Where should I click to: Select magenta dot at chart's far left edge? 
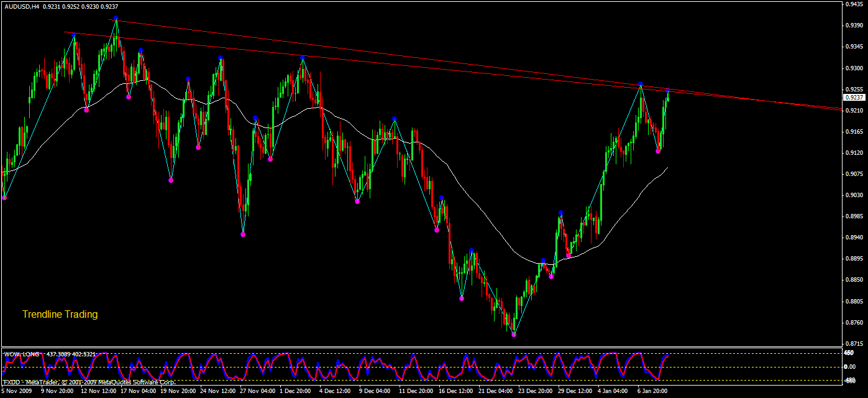point(5,198)
